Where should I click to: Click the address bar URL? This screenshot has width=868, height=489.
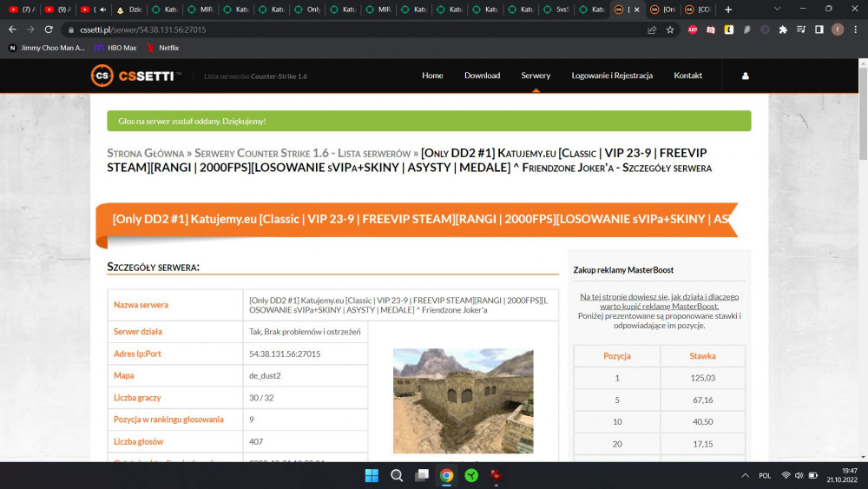(143, 30)
